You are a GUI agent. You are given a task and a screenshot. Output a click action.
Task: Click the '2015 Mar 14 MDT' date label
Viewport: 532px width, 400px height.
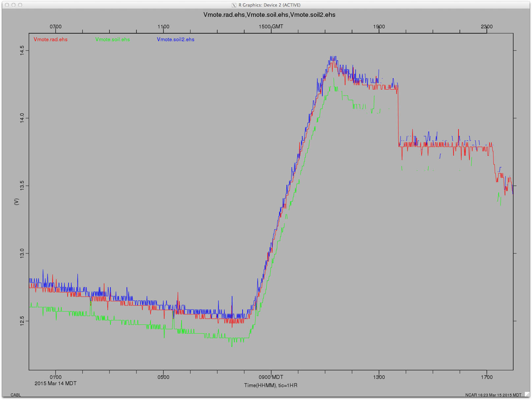point(55,384)
